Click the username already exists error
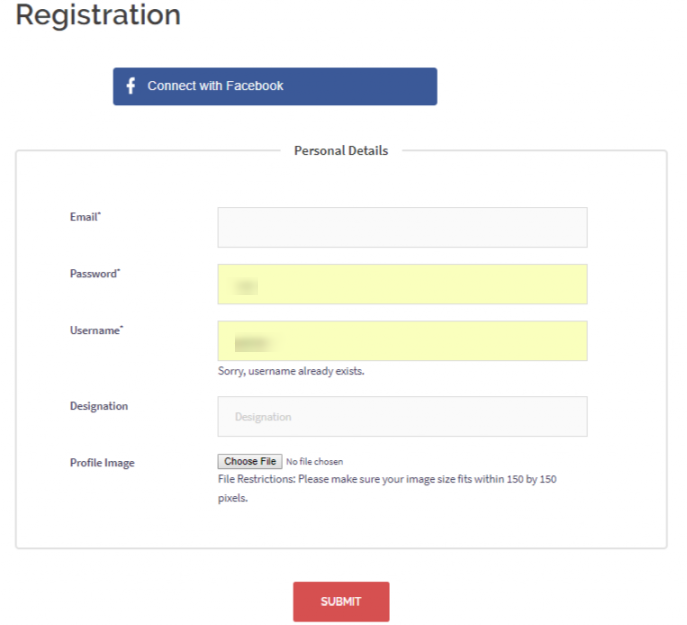Viewport: 687px width, 625px height. coord(291,371)
